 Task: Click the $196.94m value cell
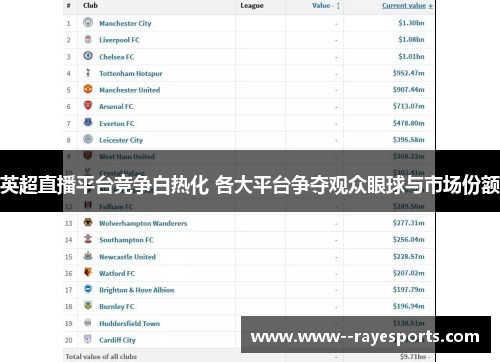(x=409, y=306)
